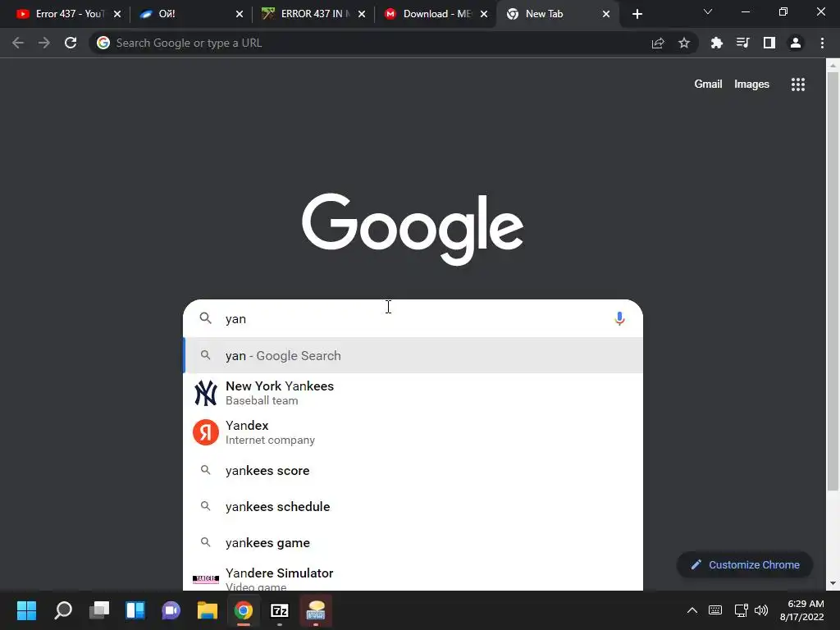Open Windows taskbar search
The height and width of the screenshot is (630, 840).
pos(63,610)
